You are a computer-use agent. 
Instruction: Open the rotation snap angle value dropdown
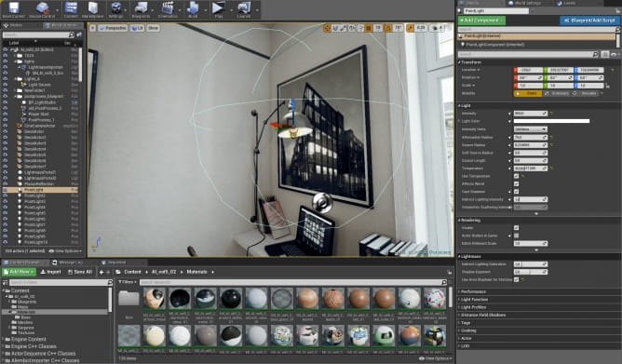(x=398, y=28)
